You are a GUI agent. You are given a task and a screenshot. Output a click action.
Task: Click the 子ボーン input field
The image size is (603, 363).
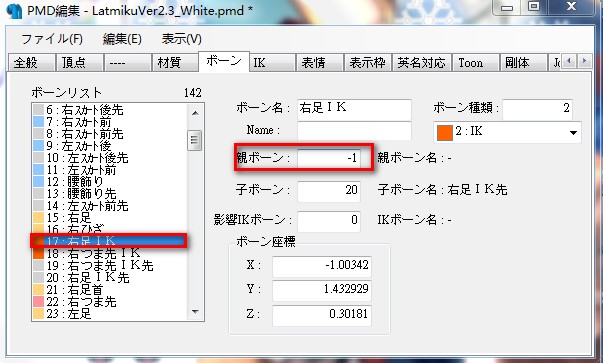[x=329, y=191]
